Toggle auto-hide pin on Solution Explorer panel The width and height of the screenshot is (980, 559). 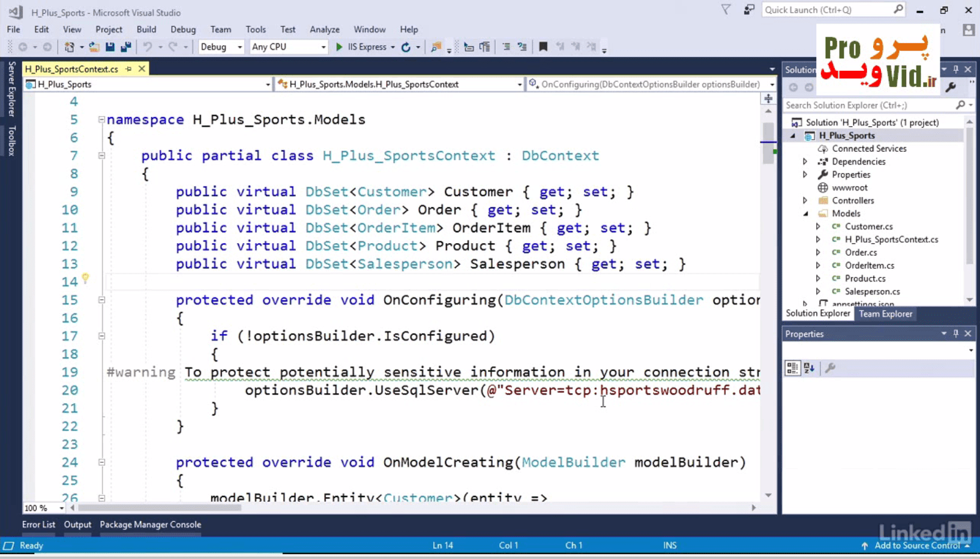[x=956, y=70]
